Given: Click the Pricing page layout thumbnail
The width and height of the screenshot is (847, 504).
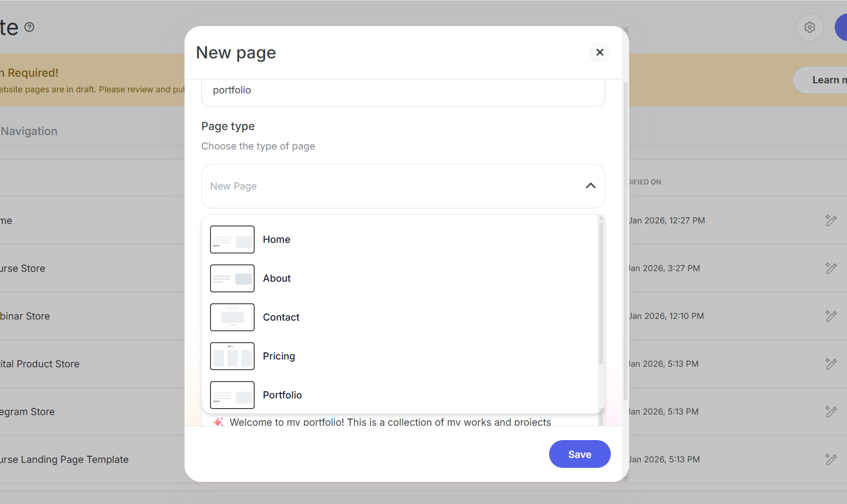Looking at the screenshot, I should point(232,356).
